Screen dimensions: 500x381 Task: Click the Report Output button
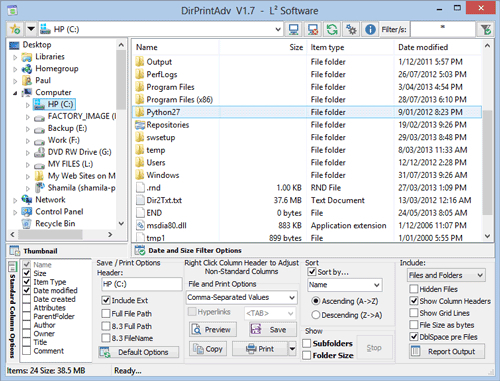point(447,352)
